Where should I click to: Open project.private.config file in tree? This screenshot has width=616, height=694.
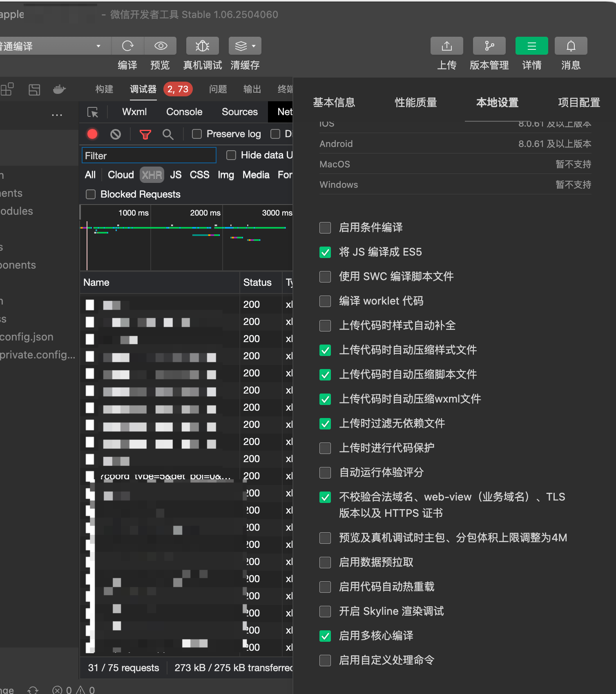38,355
